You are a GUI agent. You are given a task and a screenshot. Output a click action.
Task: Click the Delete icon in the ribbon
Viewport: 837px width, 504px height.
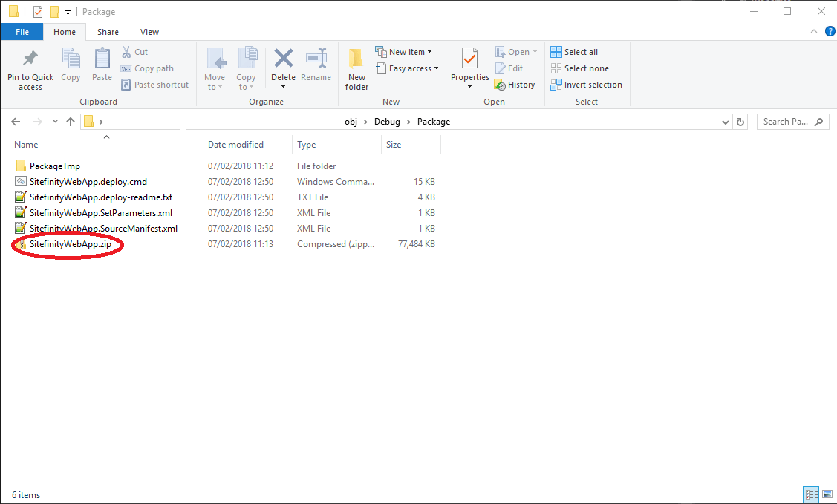[283, 59]
